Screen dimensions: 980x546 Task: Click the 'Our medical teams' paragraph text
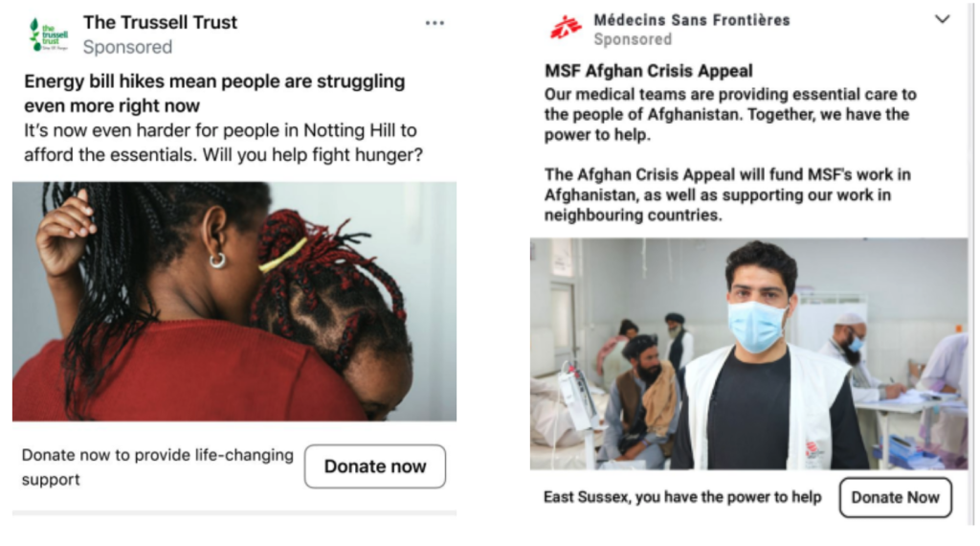(x=730, y=114)
